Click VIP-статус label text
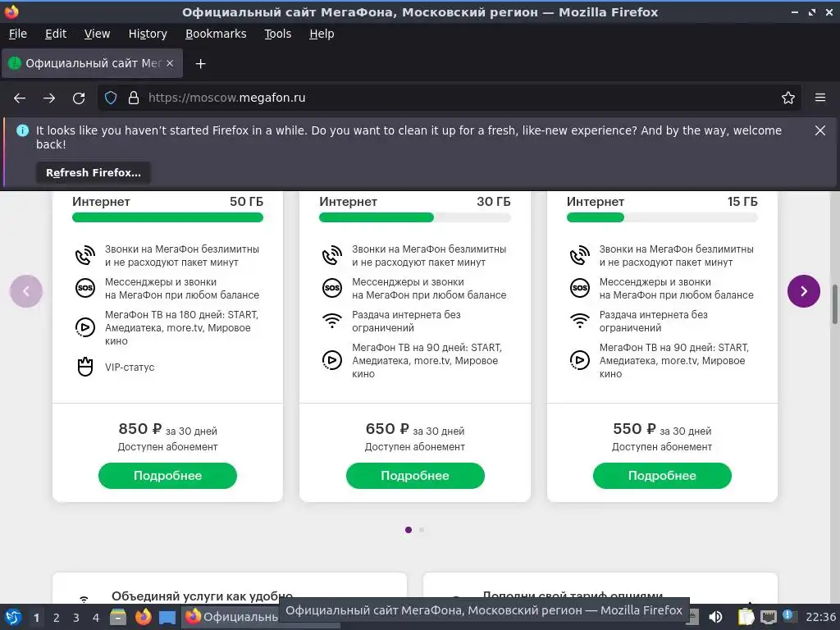 click(x=130, y=367)
